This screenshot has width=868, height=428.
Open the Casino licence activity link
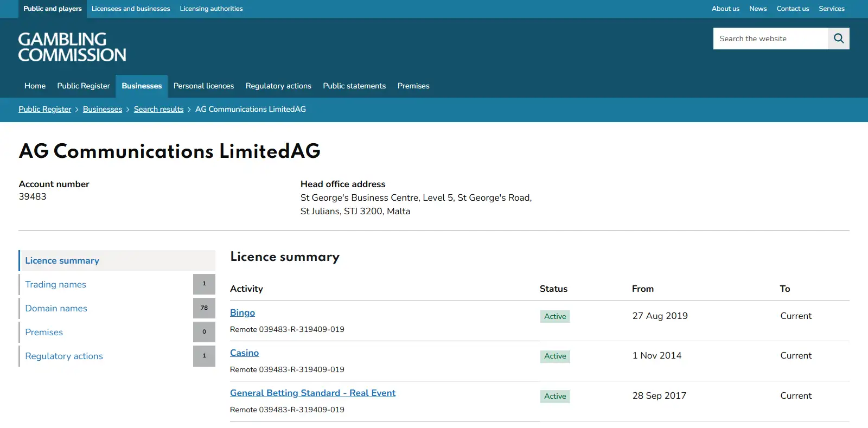tap(244, 353)
